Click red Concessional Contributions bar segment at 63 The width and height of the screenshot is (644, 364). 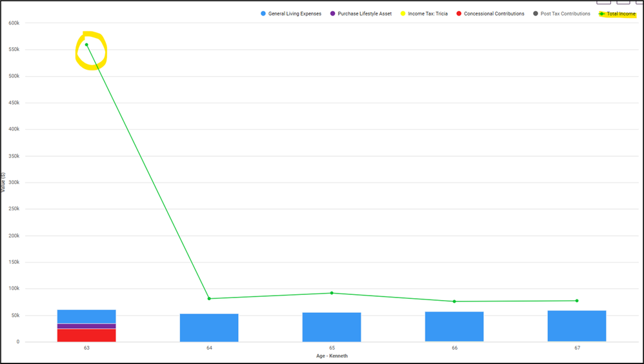86,335
